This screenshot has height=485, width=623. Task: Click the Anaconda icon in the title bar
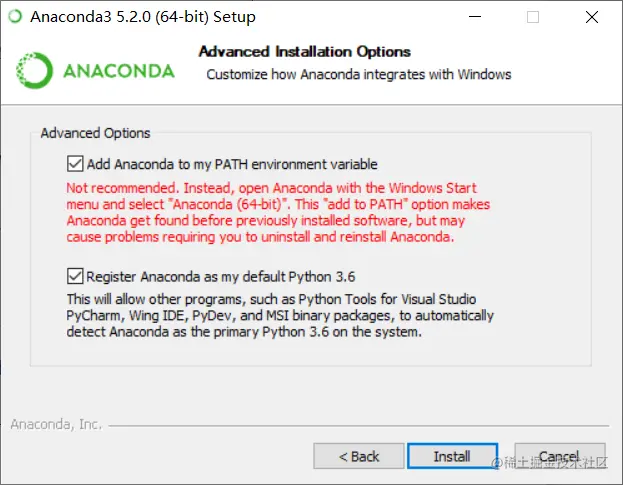15,17
